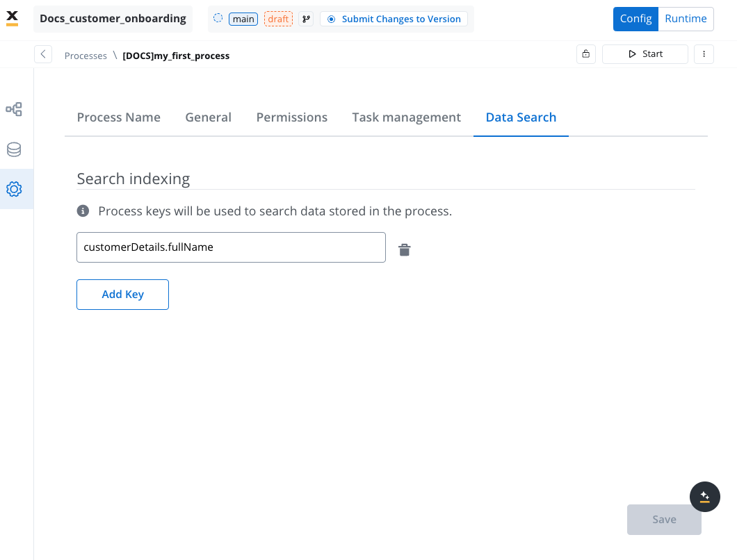Switch to Runtime mode
The height and width of the screenshot is (560, 737).
click(686, 19)
